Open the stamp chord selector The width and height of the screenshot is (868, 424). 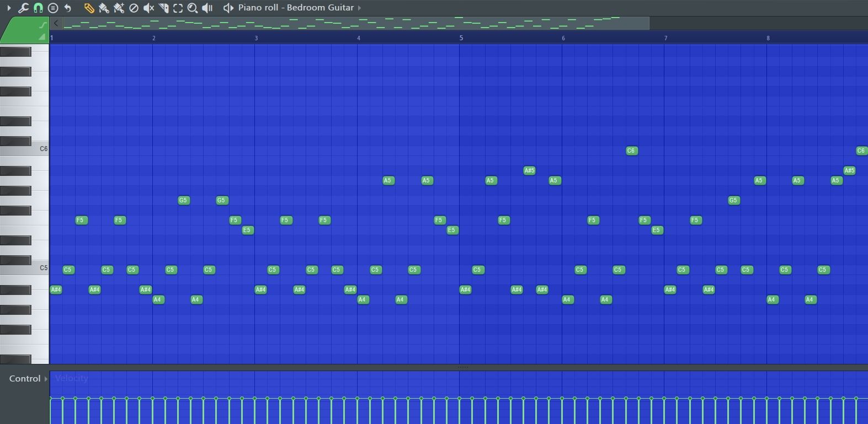(53, 8)
